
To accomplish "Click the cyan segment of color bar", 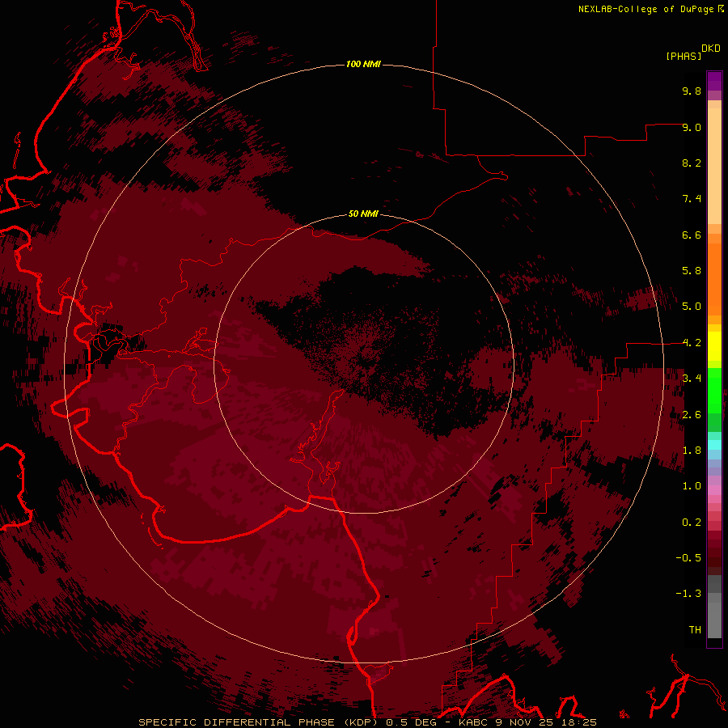I will coord(714,445).
